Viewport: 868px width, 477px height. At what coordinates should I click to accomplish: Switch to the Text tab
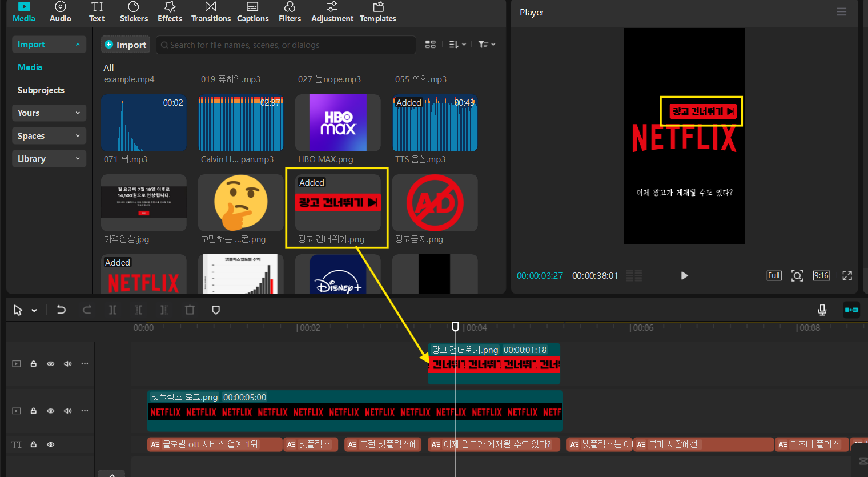97,12
